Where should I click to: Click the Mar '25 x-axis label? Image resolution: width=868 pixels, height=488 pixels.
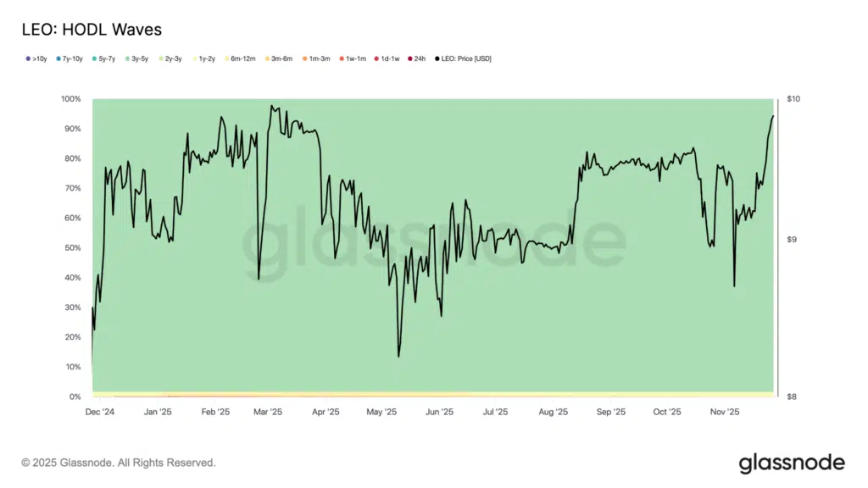pyautogui.click(x=268, y=413)
